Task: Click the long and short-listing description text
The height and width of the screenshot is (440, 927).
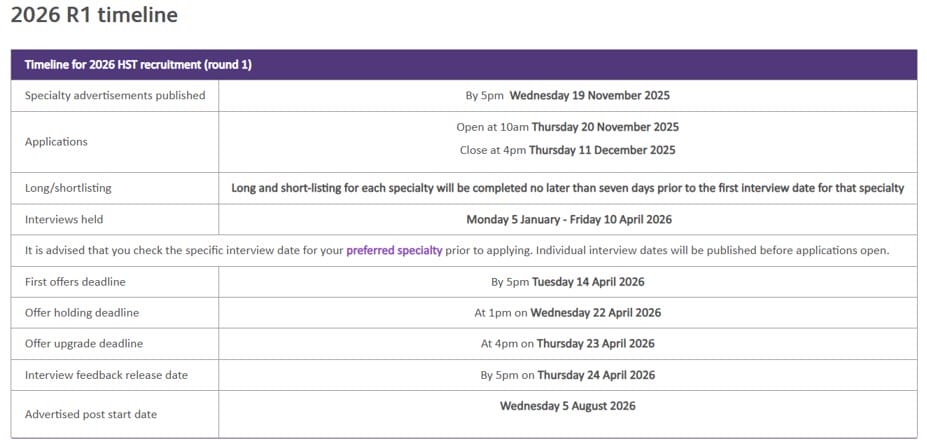Action: 567,188
